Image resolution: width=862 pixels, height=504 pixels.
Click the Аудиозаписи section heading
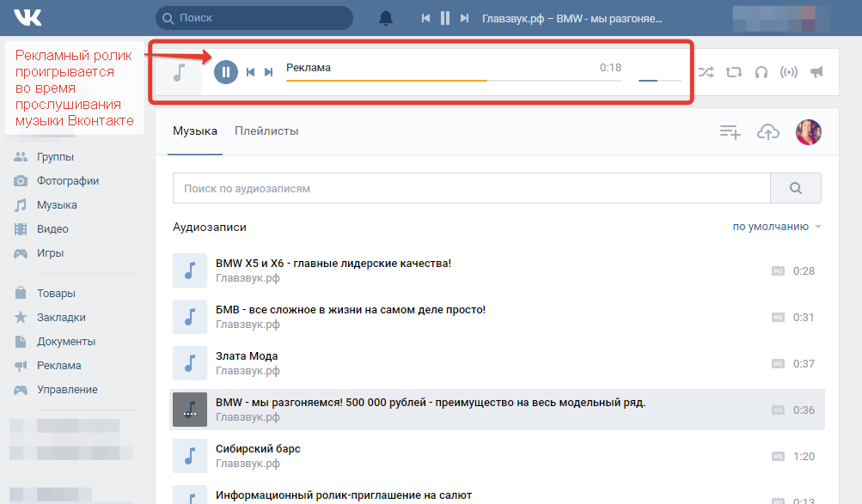[210, 228]
